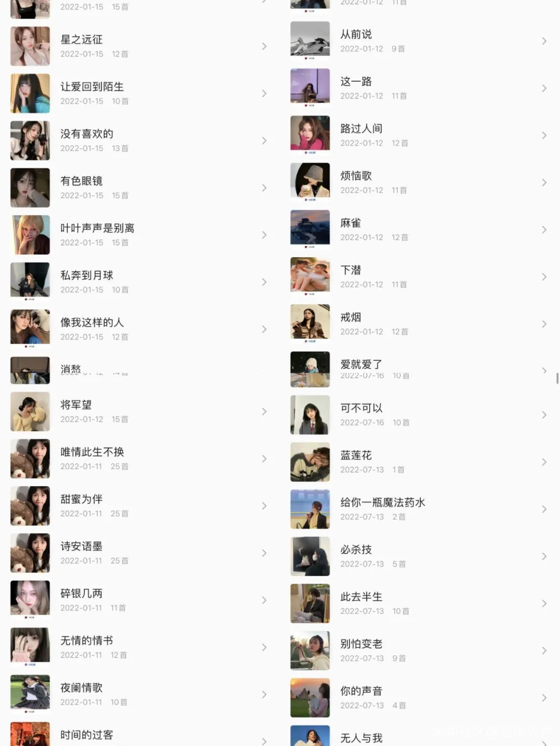Open the 此去半生 playlist title
Screen dimensions: 560x746
[x=361, y=597]
